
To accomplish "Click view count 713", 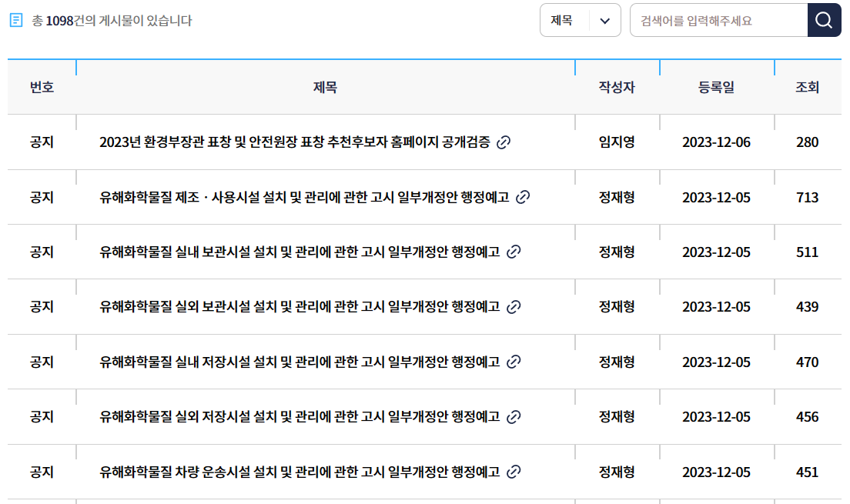I will (x=807, y=197).
